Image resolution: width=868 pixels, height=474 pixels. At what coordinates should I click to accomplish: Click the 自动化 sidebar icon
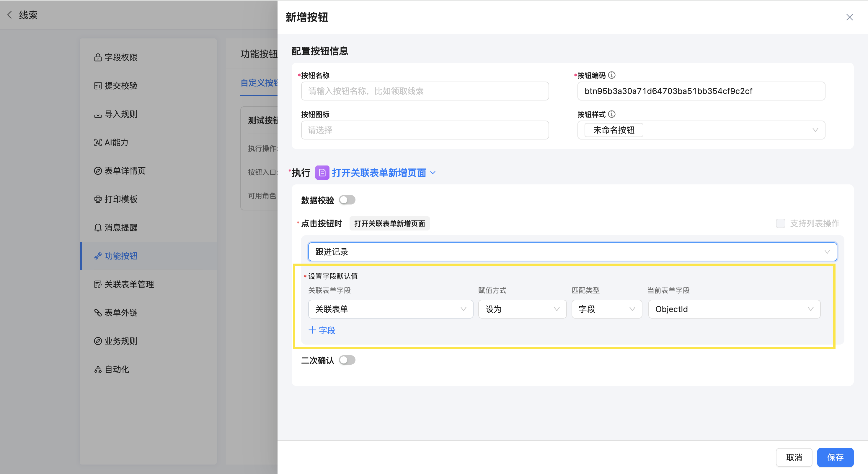pyautogui.click(x=98, y=369)
